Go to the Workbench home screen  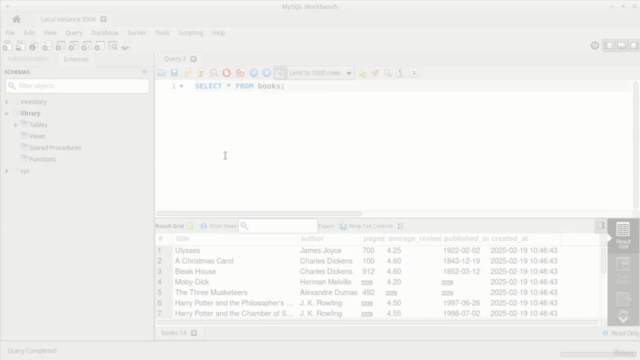[x=16, y=19]
